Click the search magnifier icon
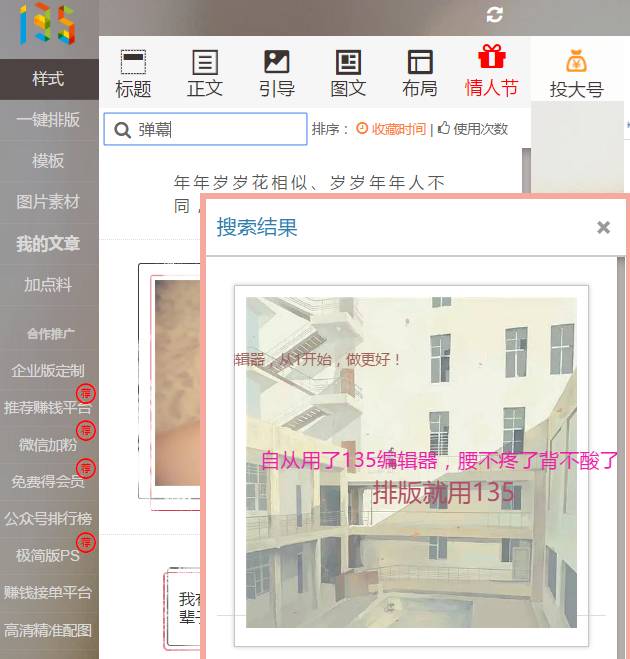The image size is (630, 659). coord(123,130)
